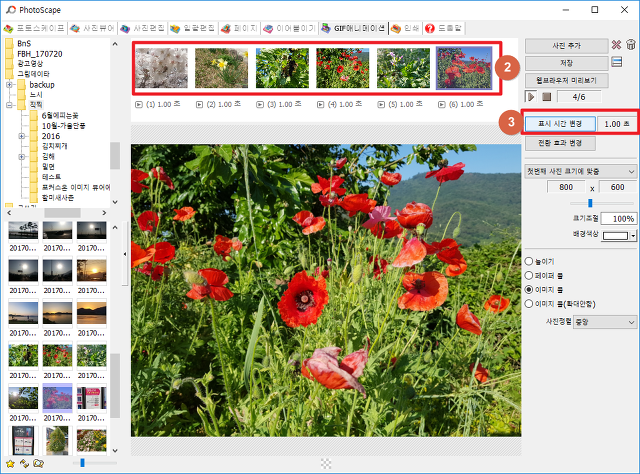640x474 pixels.
Task: Open the 이어붙이기 combine tab
Action: (289, 28)
